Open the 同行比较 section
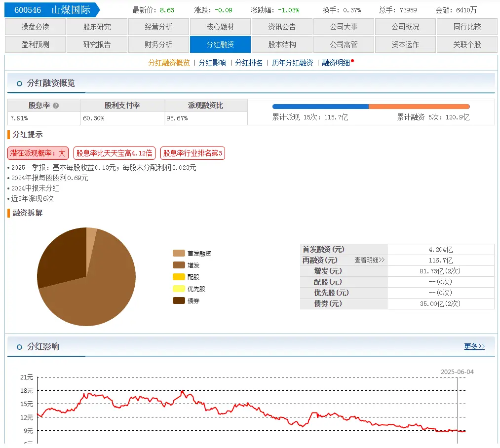 (466, 27)
